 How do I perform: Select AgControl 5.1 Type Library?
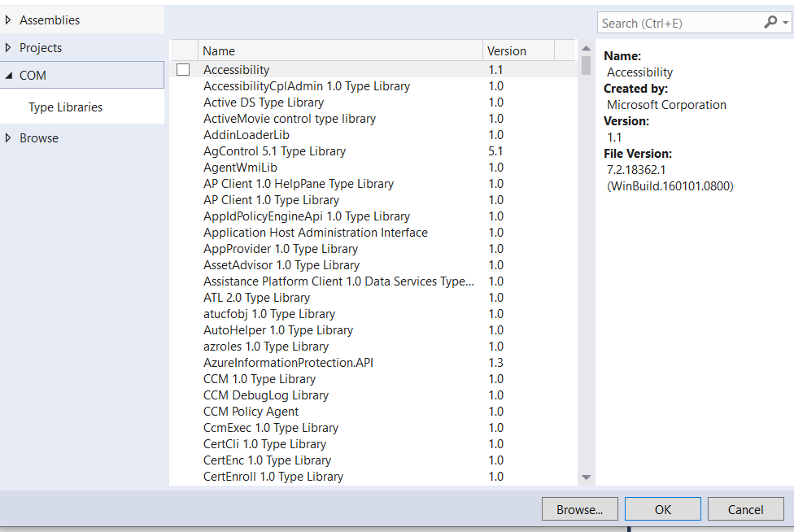[x=373, y=150]
